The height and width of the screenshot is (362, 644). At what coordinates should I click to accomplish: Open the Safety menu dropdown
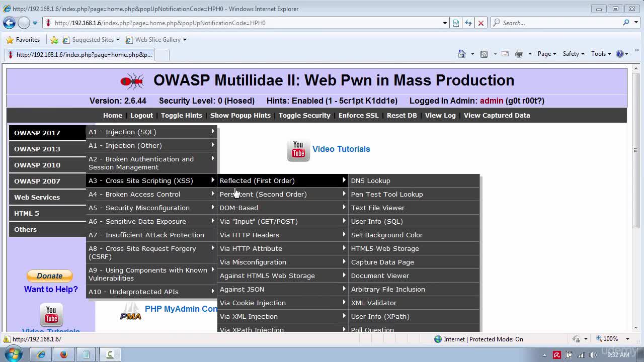point(574,54)
